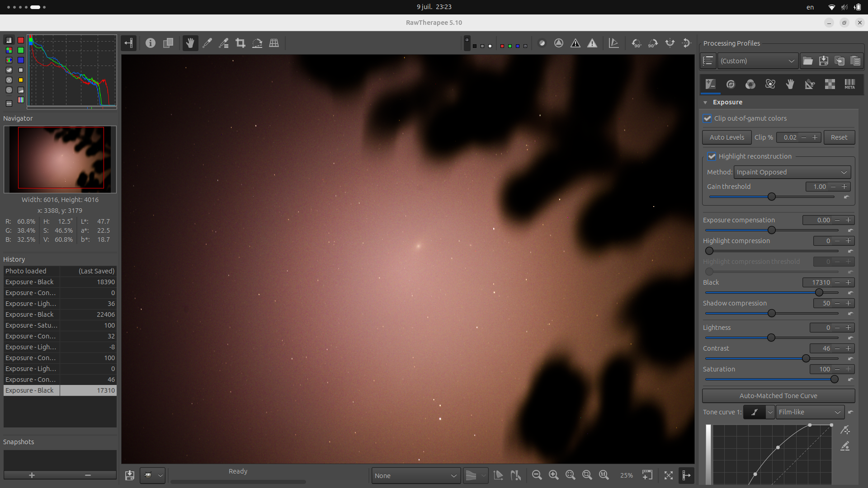Save current processing profile icon
The image size is (868, 488).
coord(824,61)
